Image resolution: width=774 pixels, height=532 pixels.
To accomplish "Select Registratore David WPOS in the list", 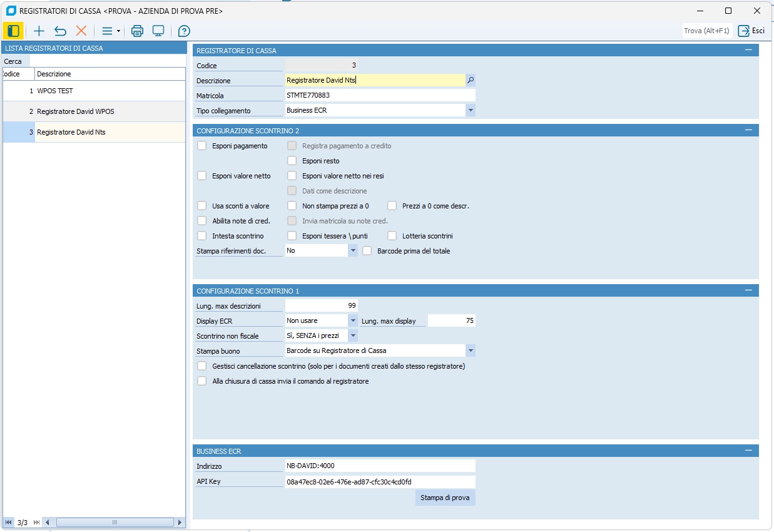I will click(x=75, y=111).
